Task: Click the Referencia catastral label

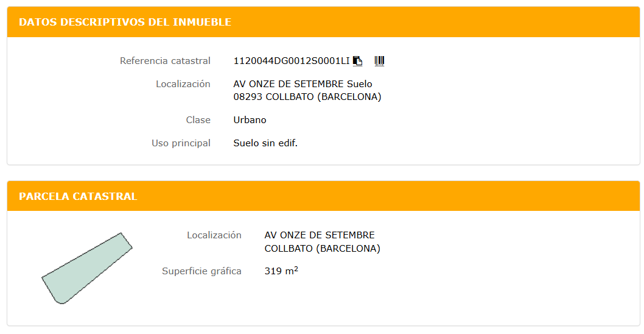Action: click(165, 60)
